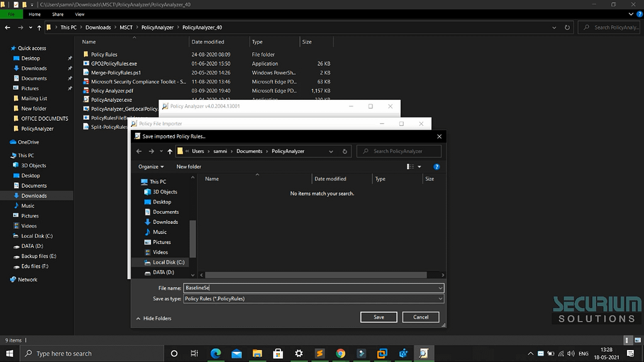Select Music in the dialog folder tree
Image resolution: width=644 pixels, height=362 pixels.
pyautogui.click(x=156, y=232)
